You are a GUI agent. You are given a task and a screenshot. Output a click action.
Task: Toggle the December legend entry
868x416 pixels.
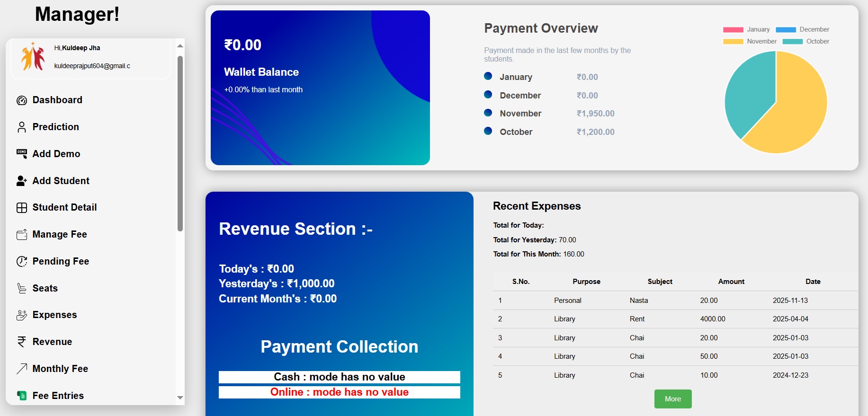[x=802, y=30]
